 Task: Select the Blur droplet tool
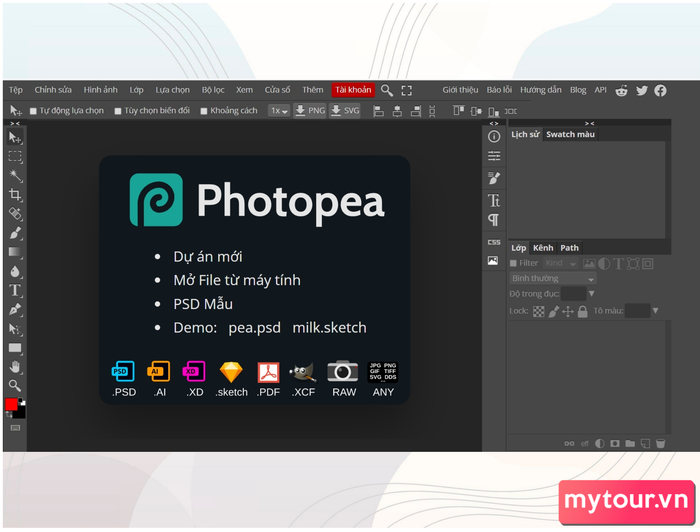pos(15,271)
